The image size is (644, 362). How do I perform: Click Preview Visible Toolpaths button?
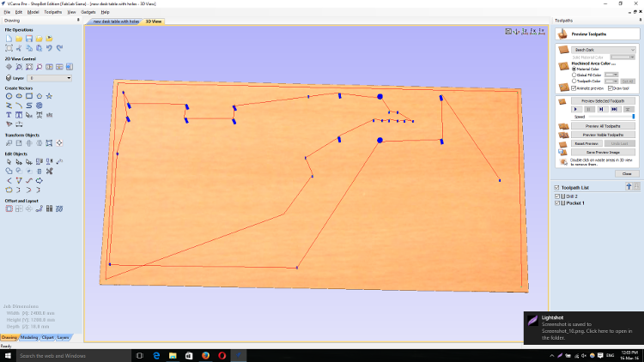tap(603, 135)
